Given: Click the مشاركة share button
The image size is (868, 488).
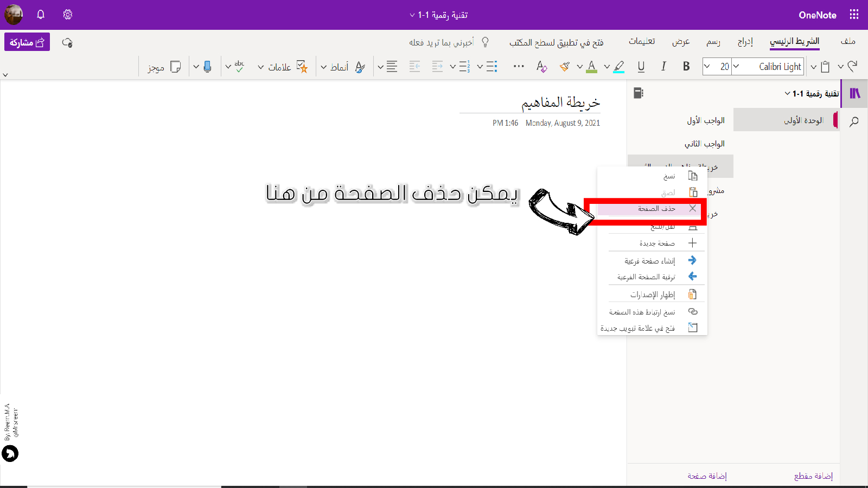Looking at the screenshot, I should point(27,42).
